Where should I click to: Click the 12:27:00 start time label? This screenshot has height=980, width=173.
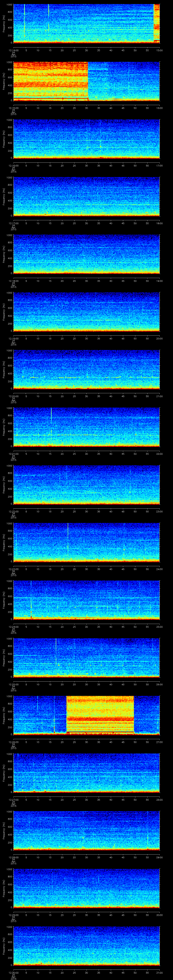pyautogui.click(x=13, y=800)
